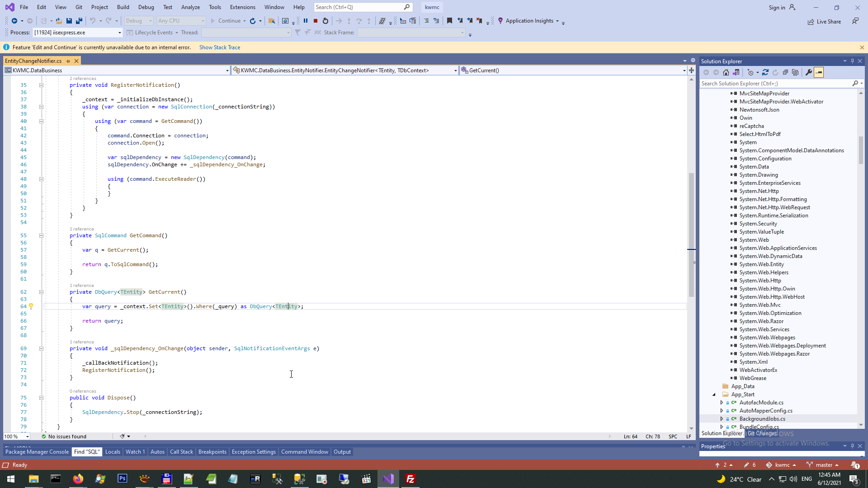Open the GetCurrent() member dropdown
Screen dimensions: 868x488
[684, 70]
